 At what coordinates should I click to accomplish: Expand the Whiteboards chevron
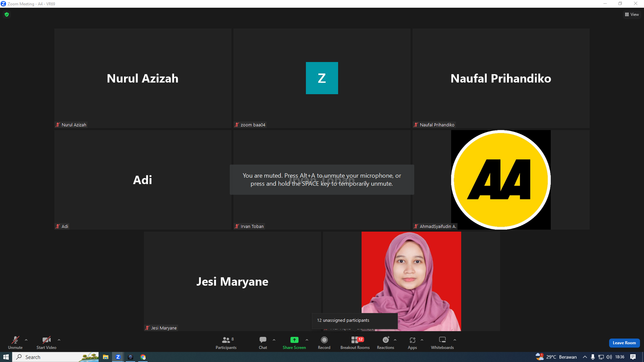[455, 340]
